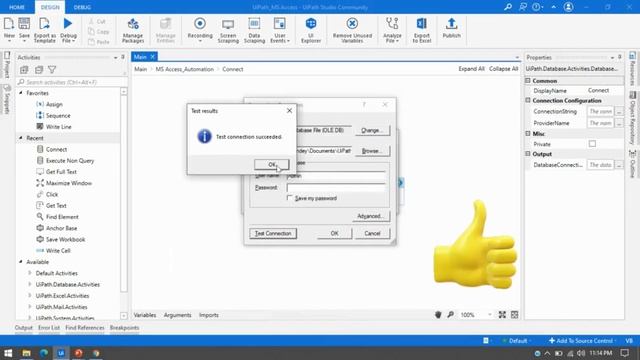Start the Recording tool
The image size is (640, 360).
(200, 29)
